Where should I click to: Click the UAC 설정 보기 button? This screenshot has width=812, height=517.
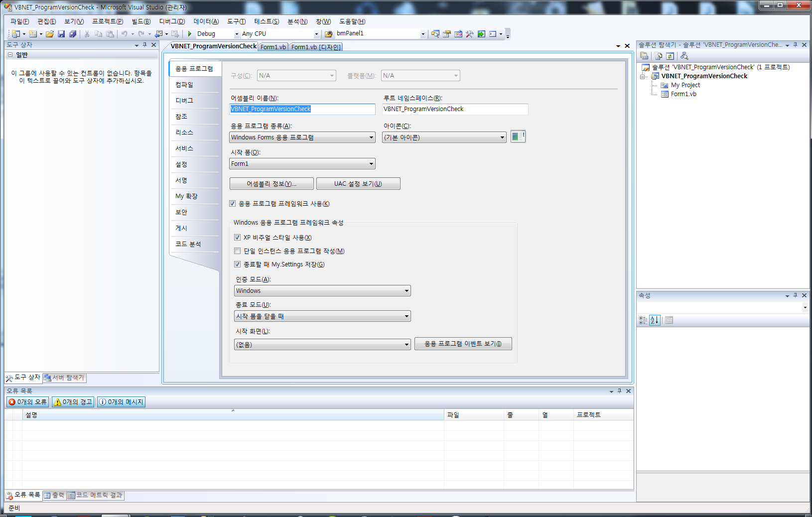(358, 184)
